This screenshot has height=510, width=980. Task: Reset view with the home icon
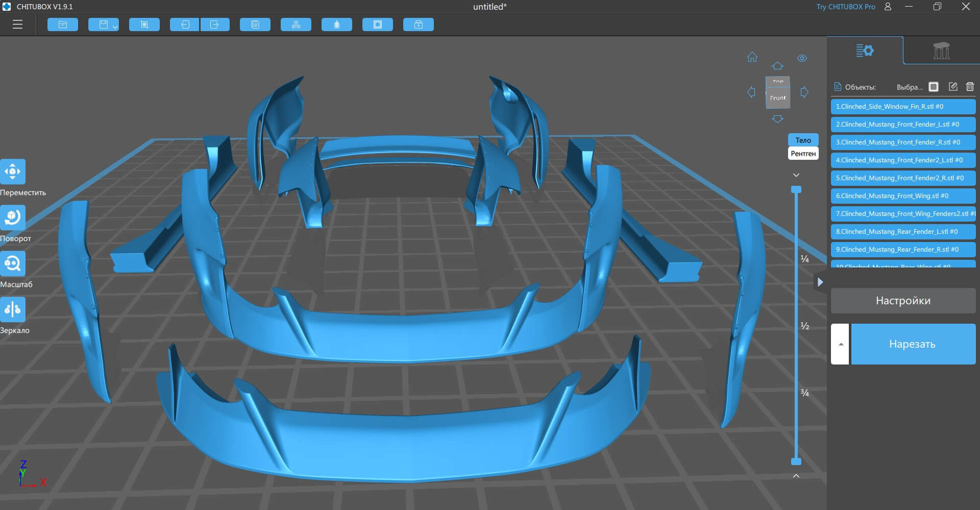coord(752,57)
